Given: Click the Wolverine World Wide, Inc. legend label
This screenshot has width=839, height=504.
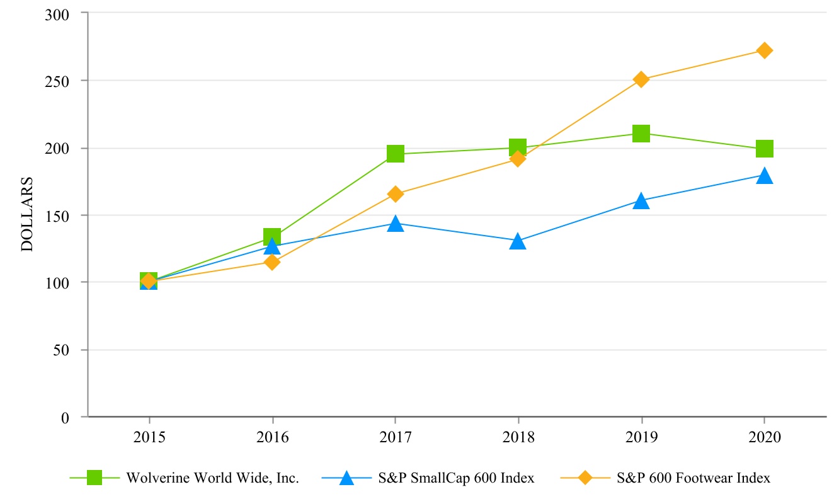Looking at the screenshot, I should (x=212, y=478).
